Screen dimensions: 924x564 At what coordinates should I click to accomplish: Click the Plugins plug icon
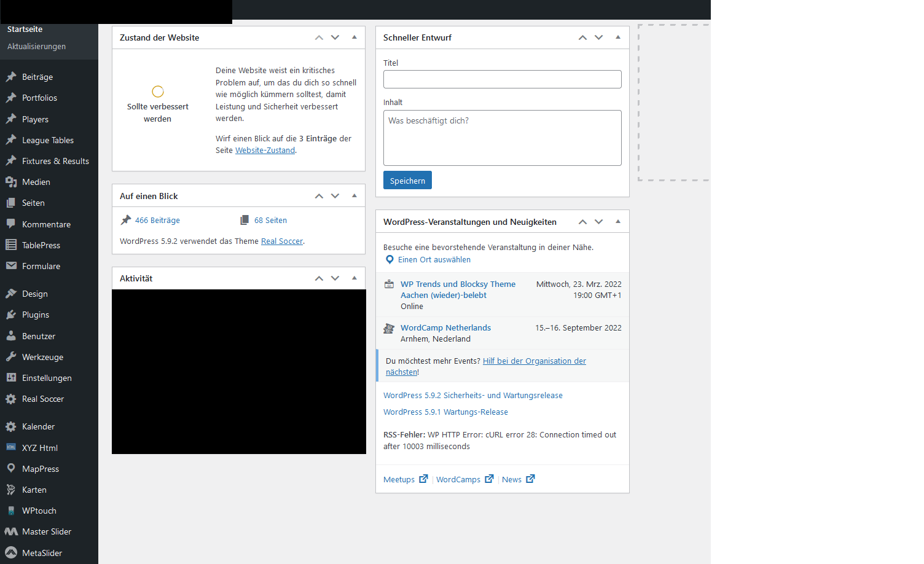point(11,315)
